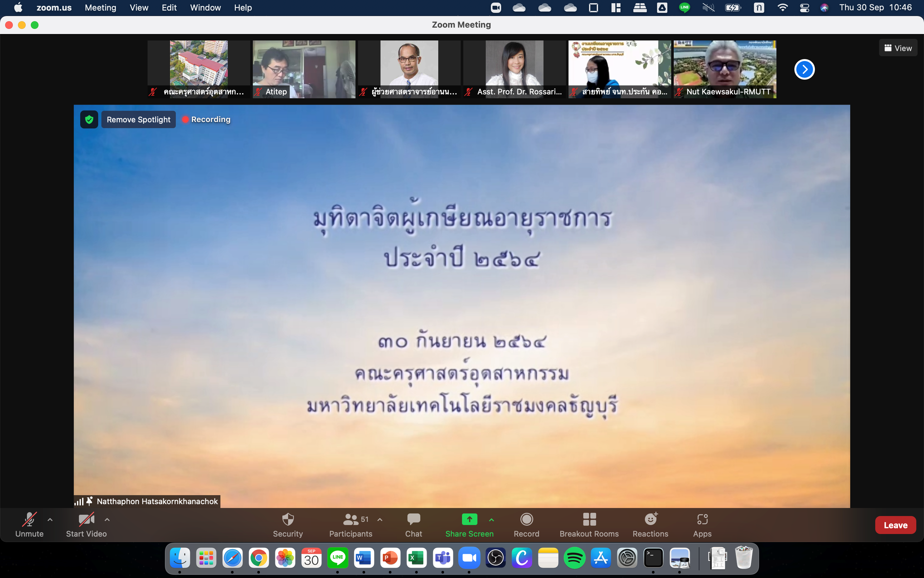Click Spotify in the Dock
This screenshot has height=578, width=924.
tap(574, 558)
